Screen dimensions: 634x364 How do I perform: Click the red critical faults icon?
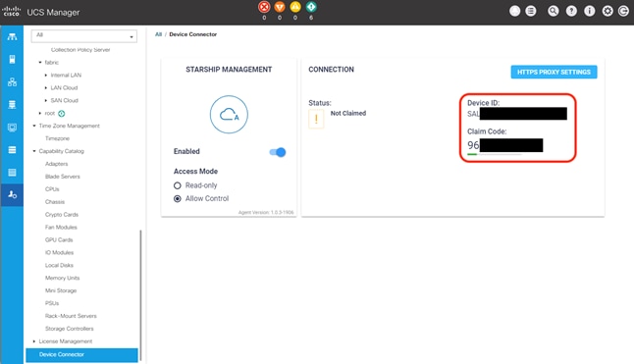point(264,7)
